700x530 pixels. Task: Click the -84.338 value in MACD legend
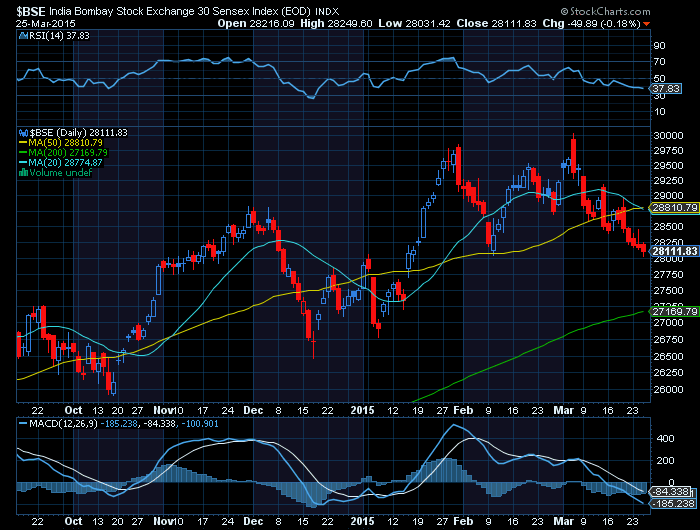pos(158,423)
